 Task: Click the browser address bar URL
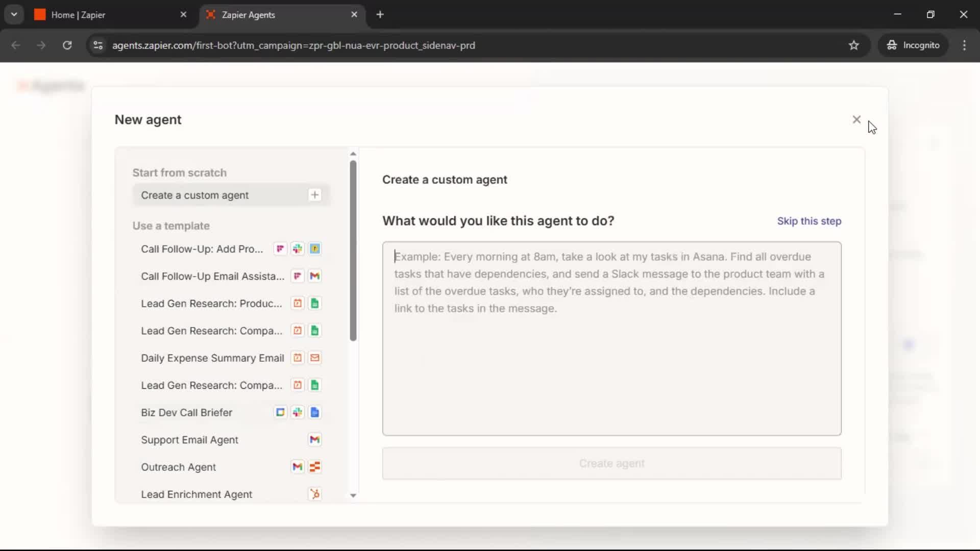coord(293,45)
